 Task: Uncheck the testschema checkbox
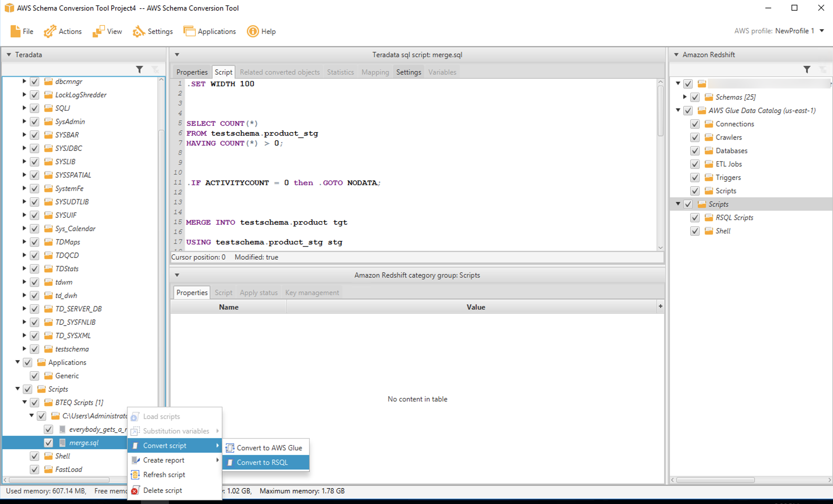point(34,349)
